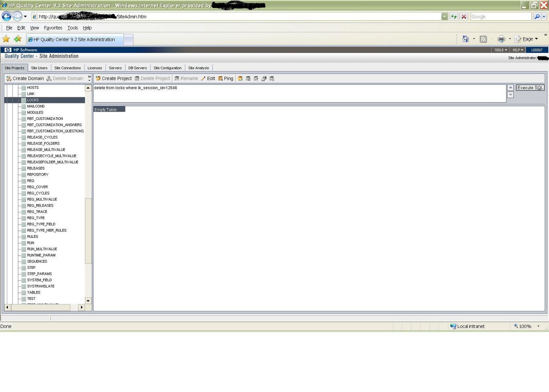Click the table icon beside MAILCOND
549x392 pixels.
point(24,106)
